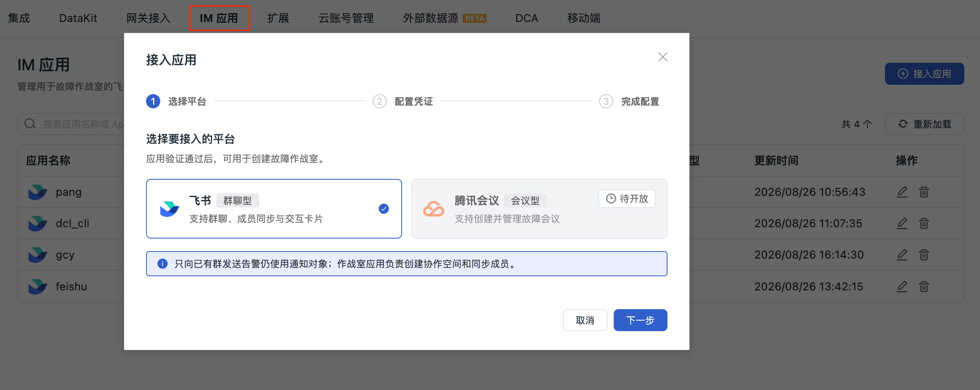Click the 群聊型 tag on 飞书 card
The height and width of the screenshot is (390, 980).
click(238, 200)
